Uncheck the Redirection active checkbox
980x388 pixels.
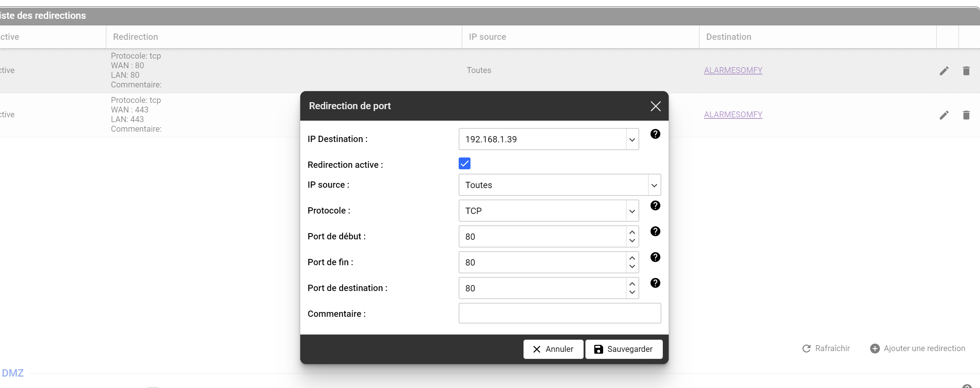[x=465, y=164]
